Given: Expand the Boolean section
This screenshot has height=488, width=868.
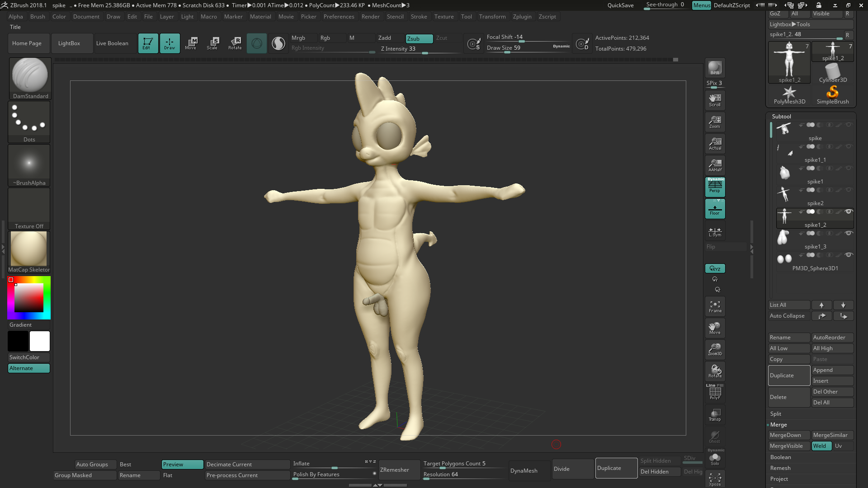Looking at the screenshot, I should 780,457.
